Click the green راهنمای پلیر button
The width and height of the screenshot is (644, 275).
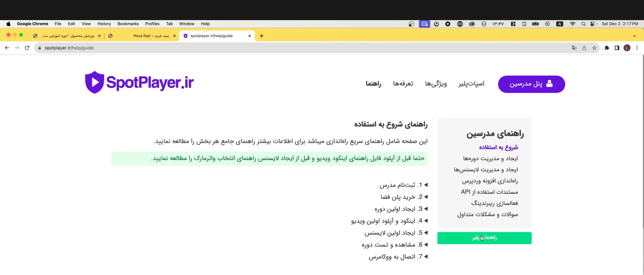[x=484, y=238]
